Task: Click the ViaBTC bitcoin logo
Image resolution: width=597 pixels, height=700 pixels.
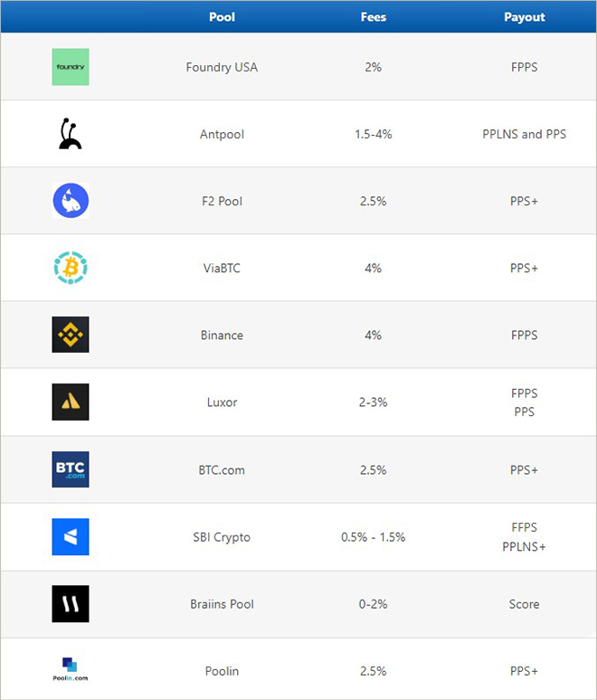Action: (x=71, y=268)
